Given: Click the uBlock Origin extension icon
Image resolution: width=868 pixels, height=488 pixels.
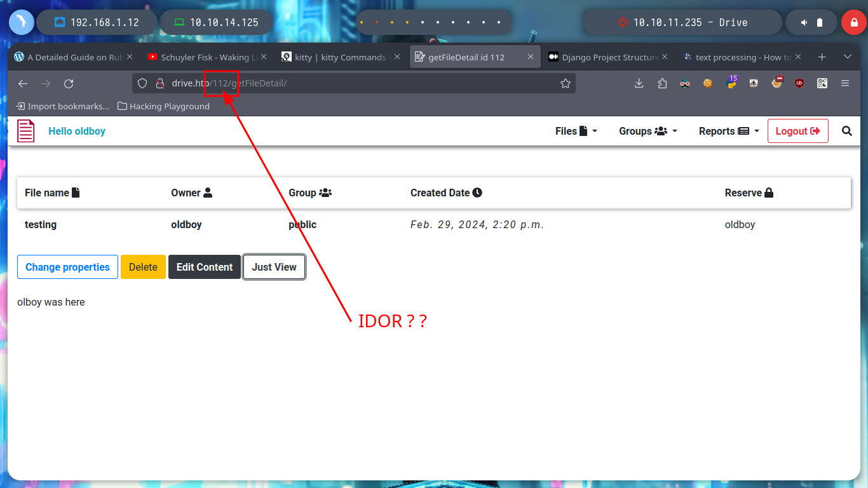Looking at the screenshot, I should (799, 83).
